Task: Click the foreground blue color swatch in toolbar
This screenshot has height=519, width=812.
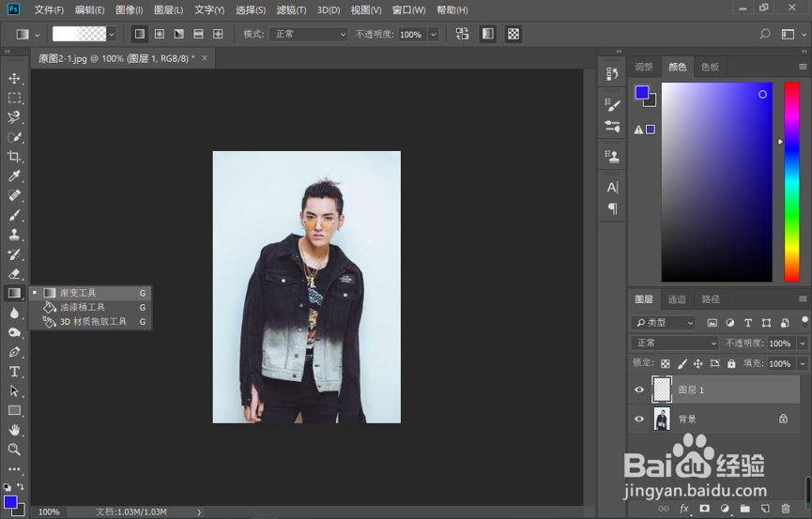Action: 10,502
